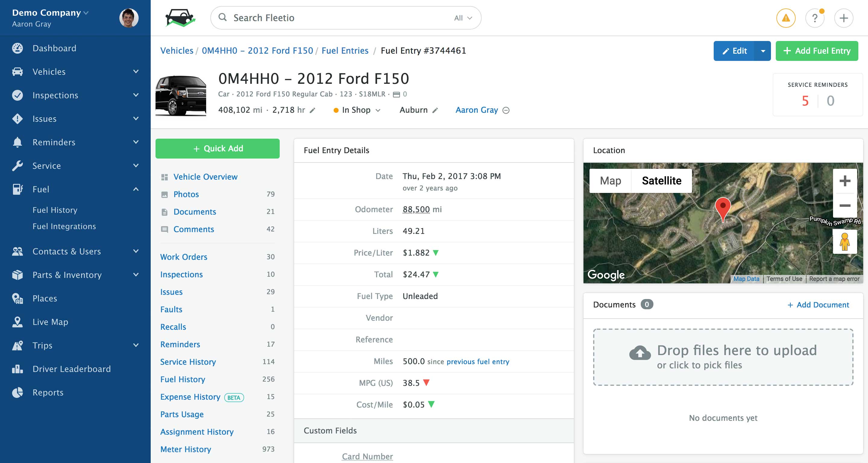Unassign operator icon beside Aaron Gray
Screen dimensions: 868x463
coord(506,110)
